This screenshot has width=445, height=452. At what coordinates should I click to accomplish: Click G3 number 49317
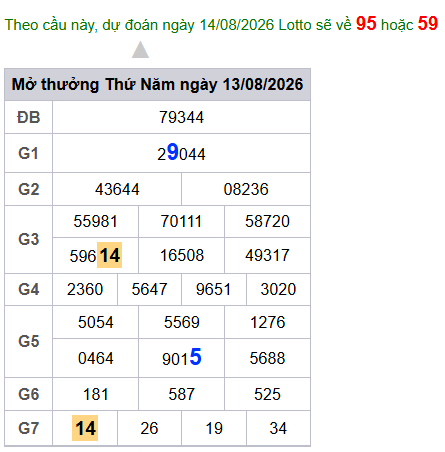(x=267, y=256)
